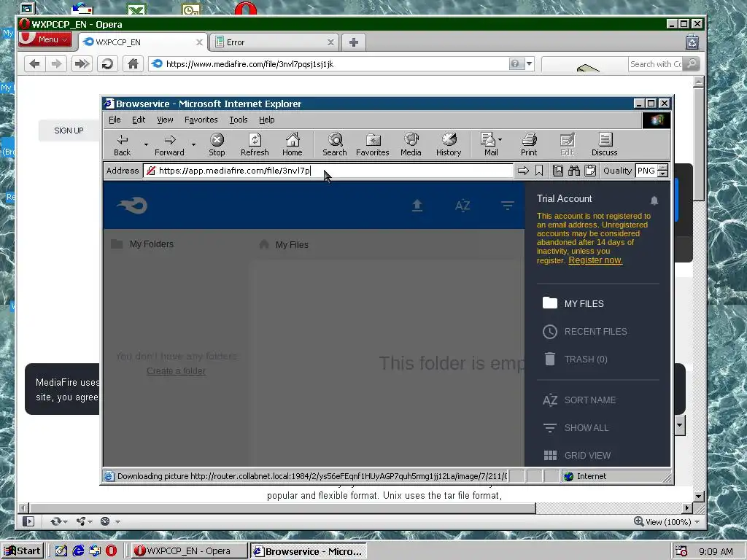This screenshot has height=560, width=747.
Task: Open the Help menu in Internet Explorer
Action: pos(267,120)
